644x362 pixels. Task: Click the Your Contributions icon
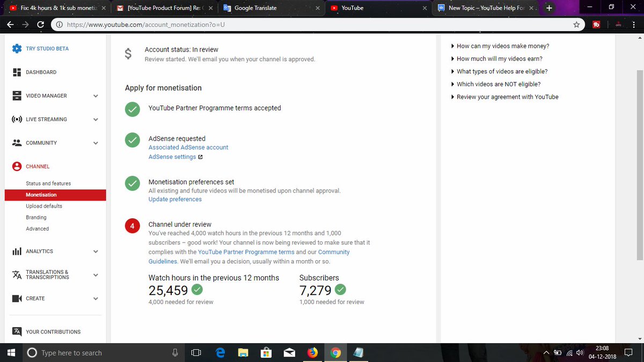coord(17,331)
